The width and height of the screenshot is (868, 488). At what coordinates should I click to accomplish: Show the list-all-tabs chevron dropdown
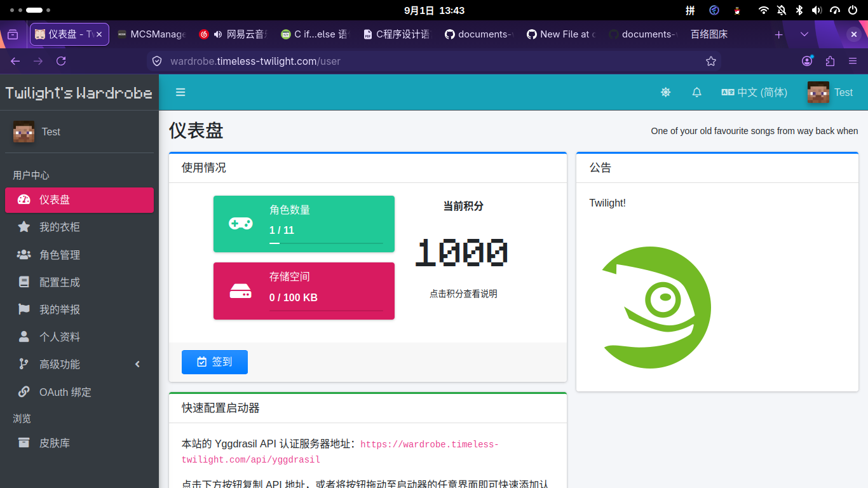804,34
